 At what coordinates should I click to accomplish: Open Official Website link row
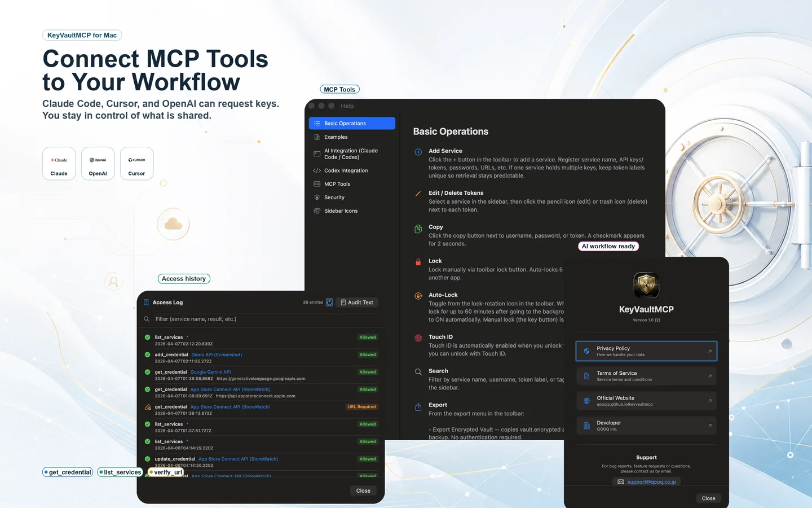click(x=646, y=401)
